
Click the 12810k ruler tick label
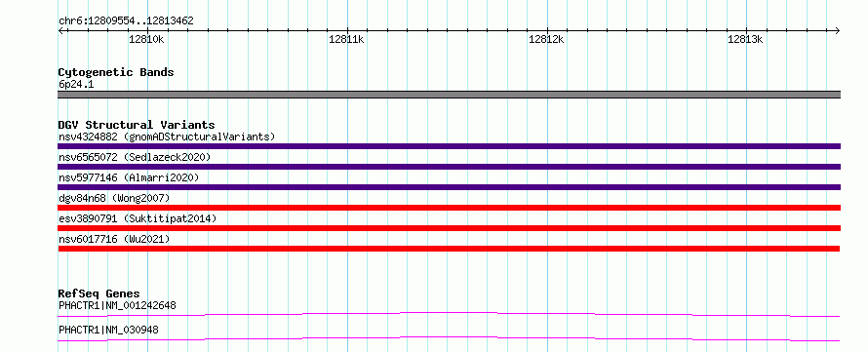point(146,39)
